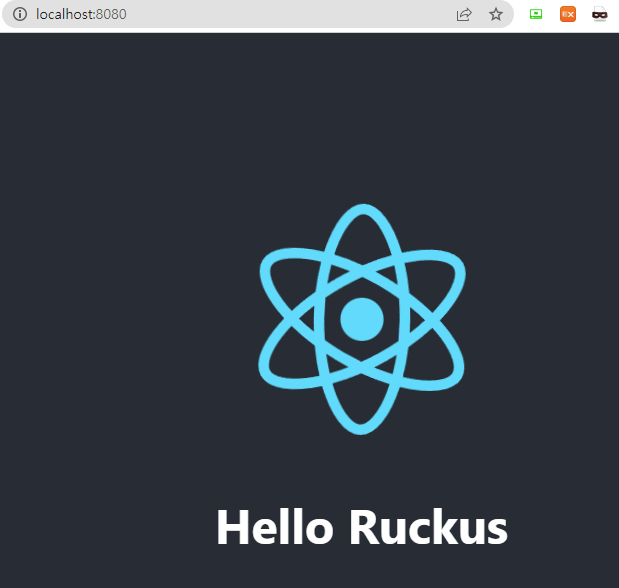Click the share page icon in address bar
The height and width of the screenshot is (588, 619).
[464, 15]
